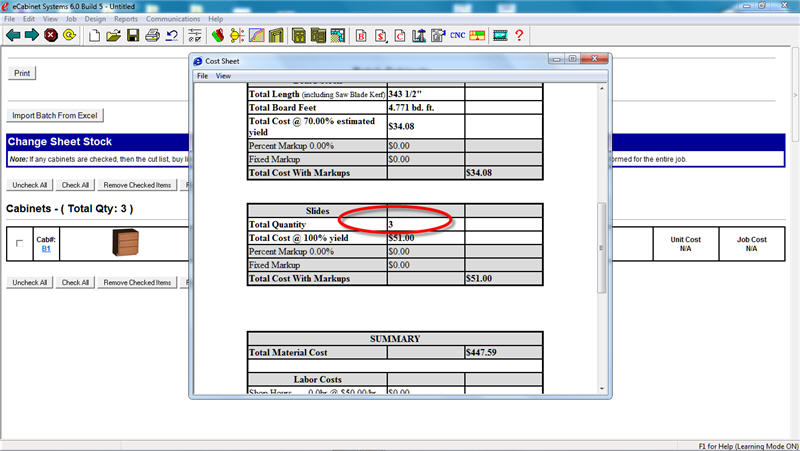Open the Reports menu
Viewport: 800px width, 451px height.
pyautogui.click(x=126, y=19)
